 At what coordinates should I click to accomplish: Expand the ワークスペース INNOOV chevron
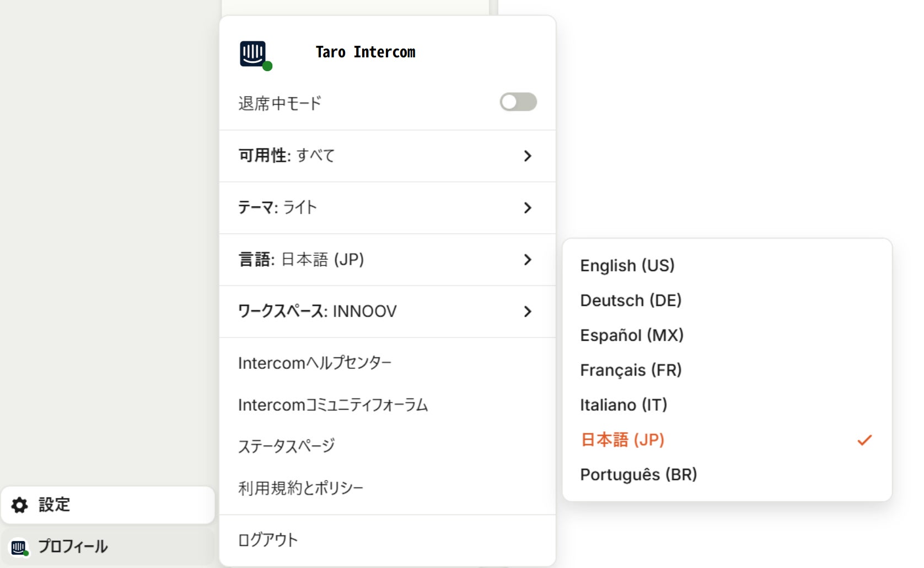(x=528, y=312)
